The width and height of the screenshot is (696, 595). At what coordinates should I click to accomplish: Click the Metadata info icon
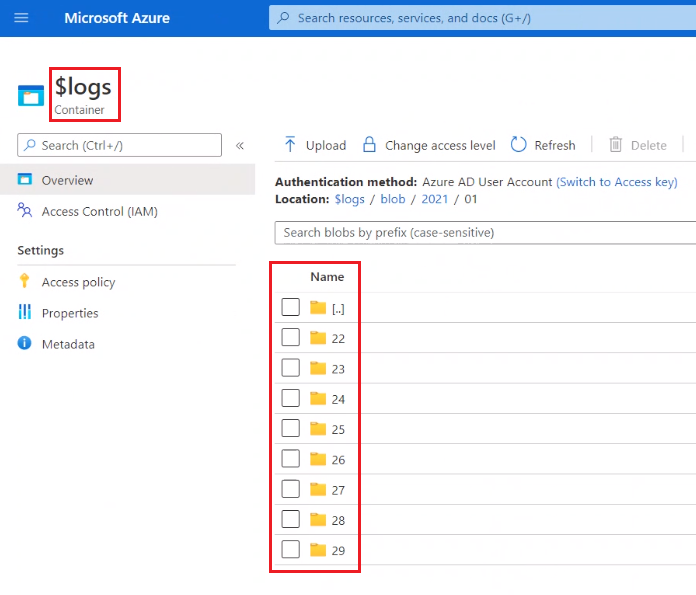(x=24, y=343)
